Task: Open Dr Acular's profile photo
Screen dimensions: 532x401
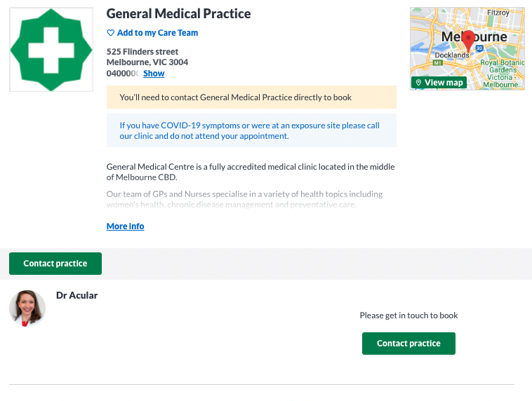Action: (x=27, y=308)
